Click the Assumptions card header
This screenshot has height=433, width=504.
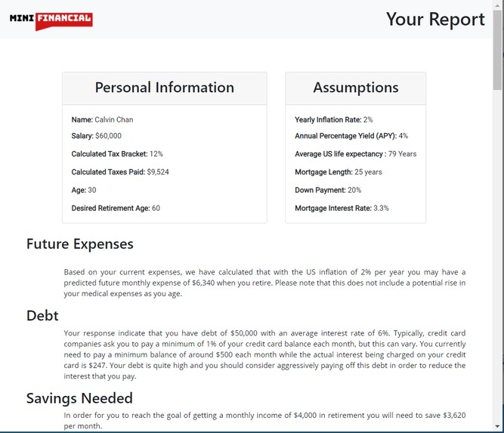tap(355, 88)
